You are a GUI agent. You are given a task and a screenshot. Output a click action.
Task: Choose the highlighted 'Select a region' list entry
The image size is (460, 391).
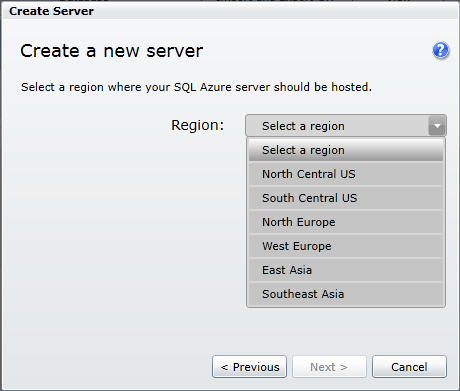click(346, 150)
